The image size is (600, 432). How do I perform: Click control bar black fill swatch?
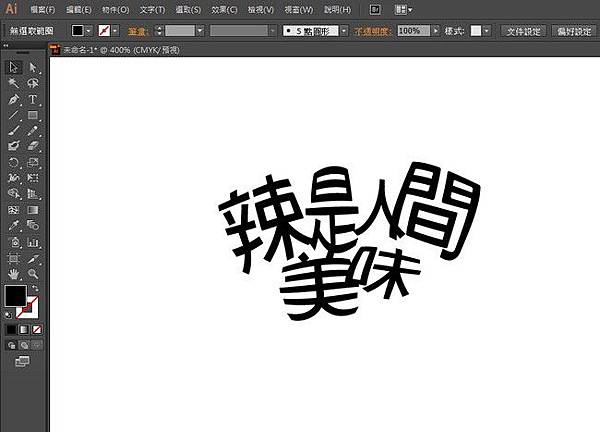coord(78,31)
